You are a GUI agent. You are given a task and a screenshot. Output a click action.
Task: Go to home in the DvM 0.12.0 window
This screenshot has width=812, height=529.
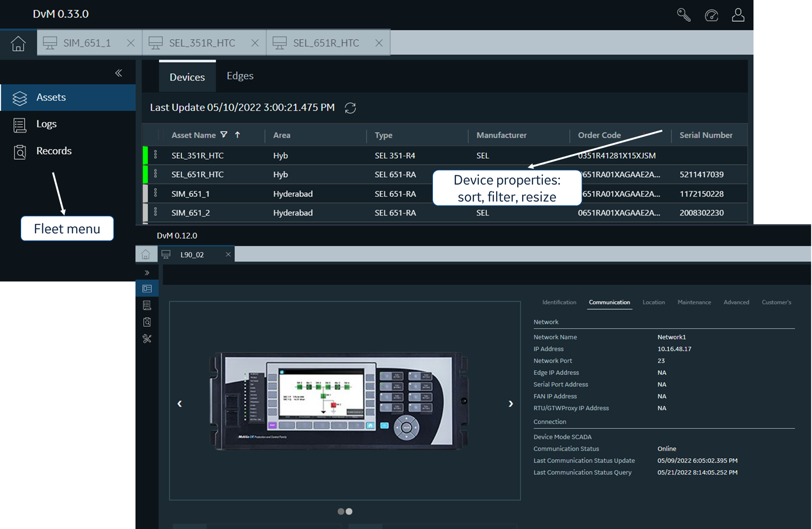click(x=146, y=254)
